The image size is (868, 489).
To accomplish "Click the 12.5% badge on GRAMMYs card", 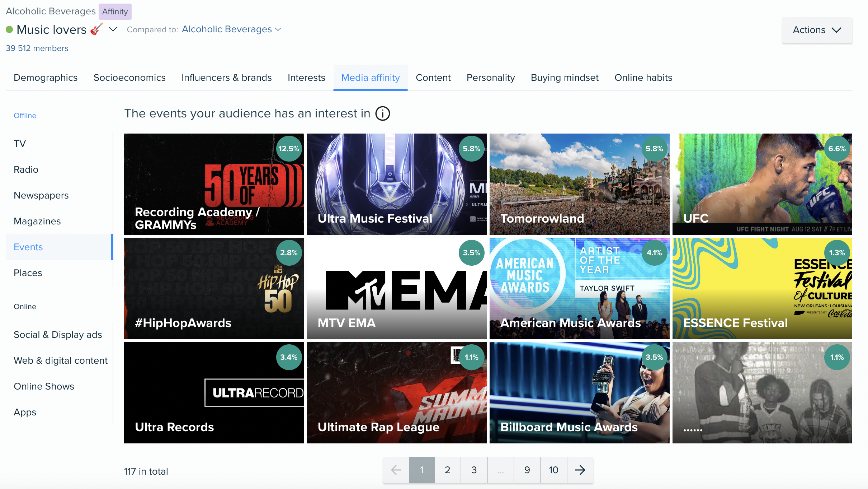I will pos(289,149).
